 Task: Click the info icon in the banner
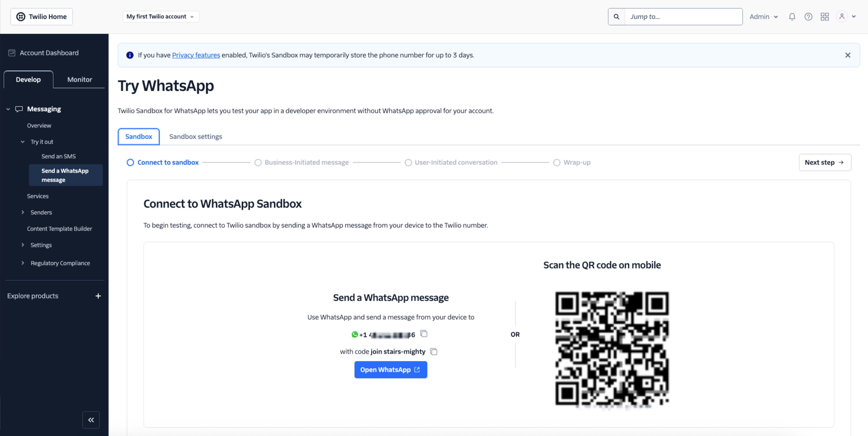130,55
